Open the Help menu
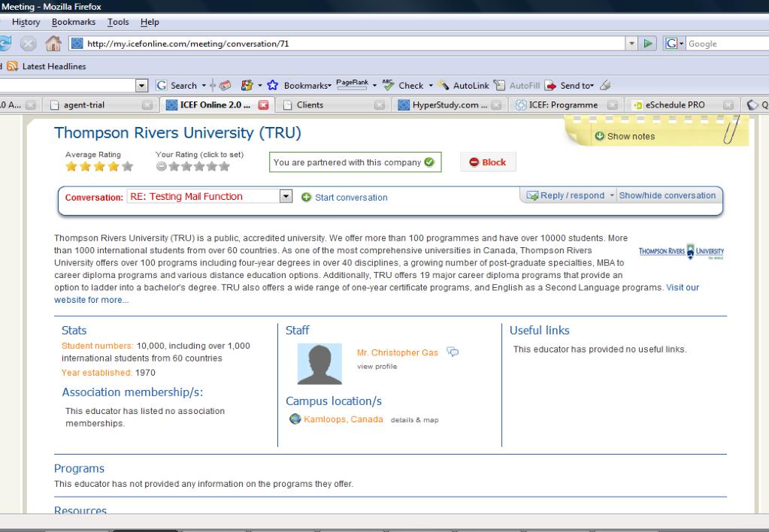The width and height of the screenshot is (769, 532). 150,22
